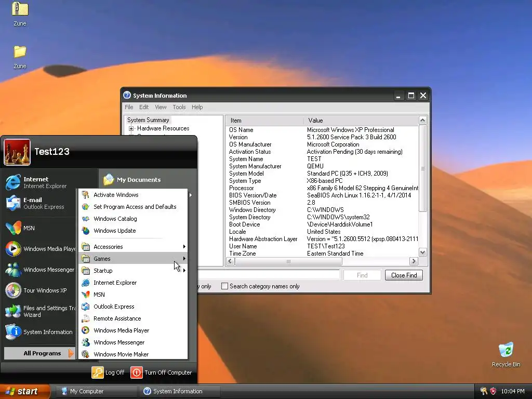532x399 pixels.
Task: Click the clock showing 10:04 PM
Action: [x=513, y=391]
